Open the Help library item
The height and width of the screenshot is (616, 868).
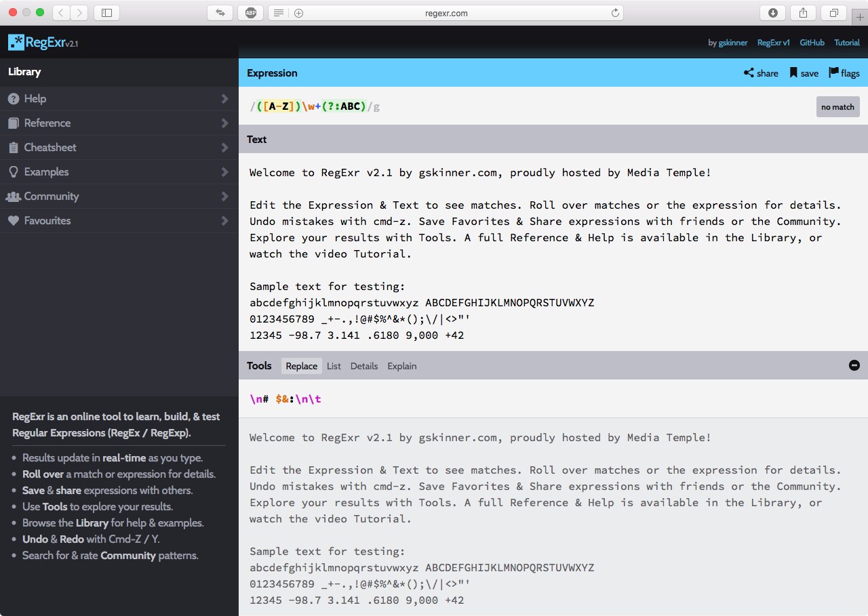[x=119, y=99]
